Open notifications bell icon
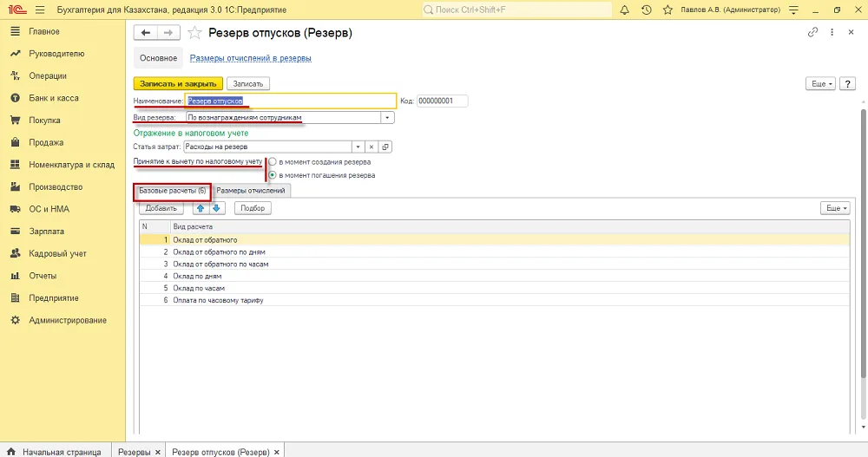The width and height of the screenshot is (868, 457). click(624, 10)
